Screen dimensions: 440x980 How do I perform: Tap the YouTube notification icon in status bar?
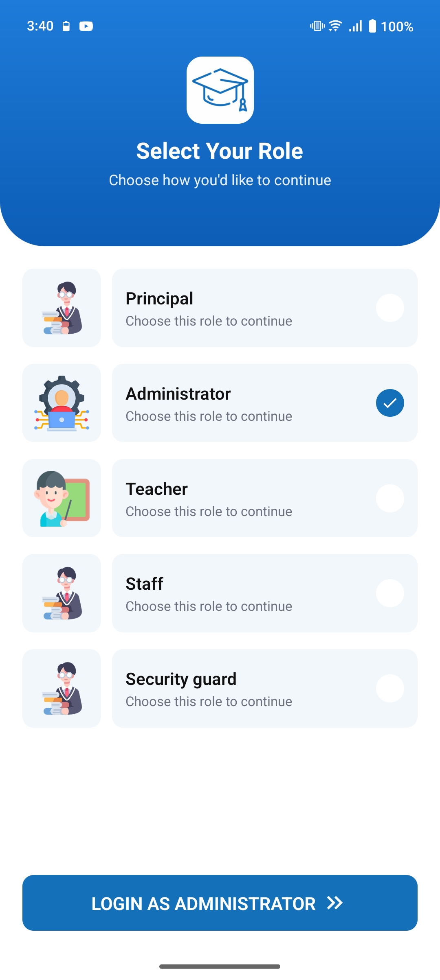click(x=86, y=26)
